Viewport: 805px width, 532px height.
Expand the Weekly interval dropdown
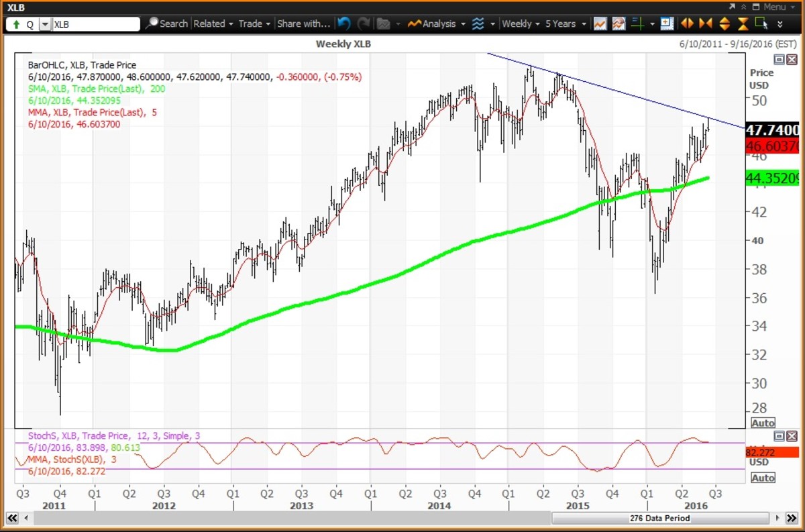[521, 23]
